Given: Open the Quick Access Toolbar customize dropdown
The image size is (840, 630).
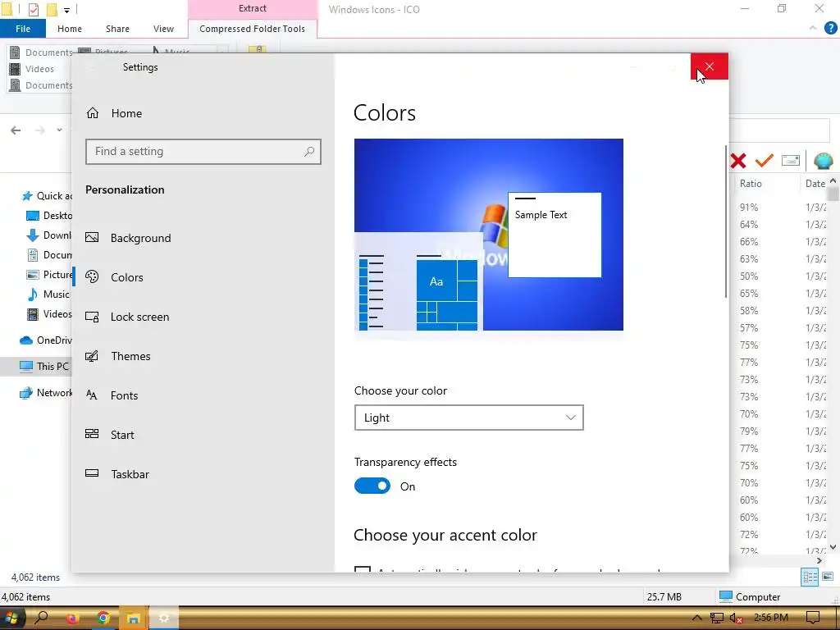Looking at the screenshot, I should 66,10.
